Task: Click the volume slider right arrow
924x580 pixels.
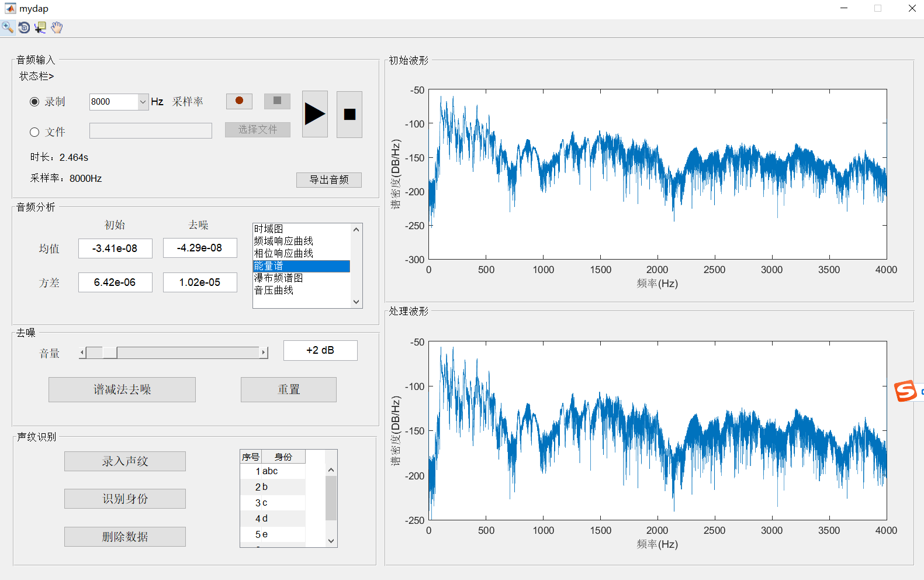Action: pyautogui.click(x=264, y=353)
